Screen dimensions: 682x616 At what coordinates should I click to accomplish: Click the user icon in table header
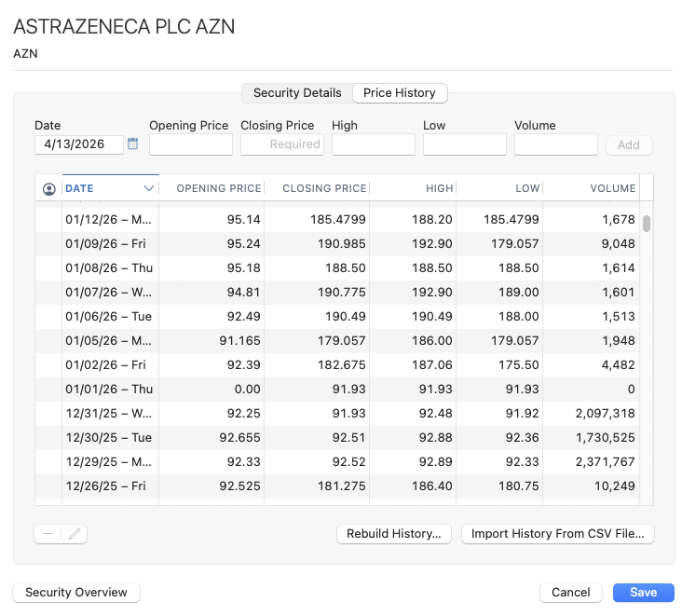click(49, 189)
